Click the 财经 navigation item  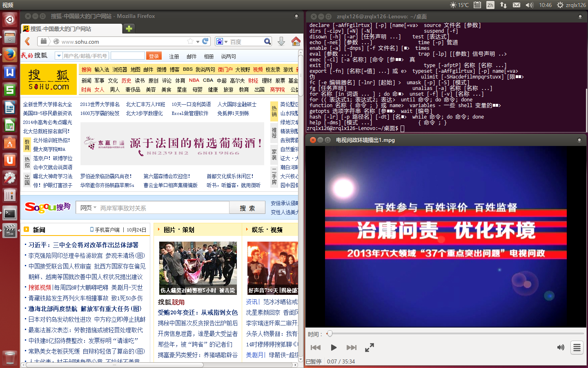pyautogui.click(x=253, y=81)
